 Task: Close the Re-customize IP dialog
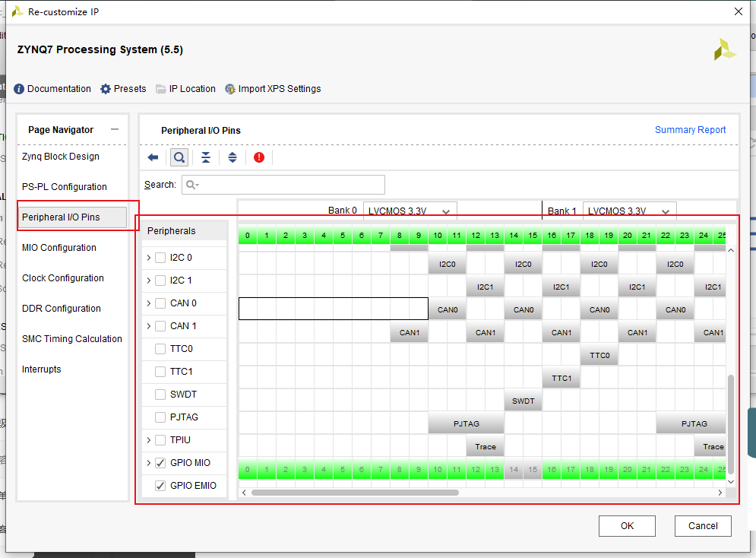tap(739, 11)
